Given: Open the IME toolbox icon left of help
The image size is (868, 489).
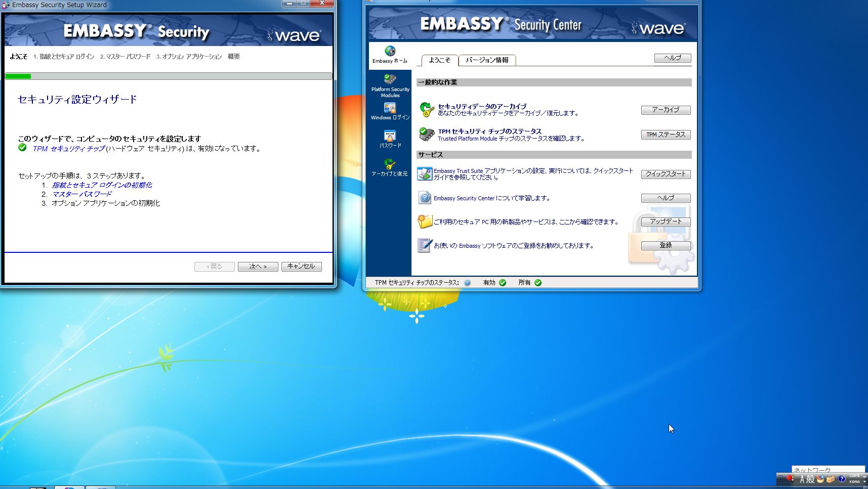Looking at the screenshot, I should coord(831,479).
